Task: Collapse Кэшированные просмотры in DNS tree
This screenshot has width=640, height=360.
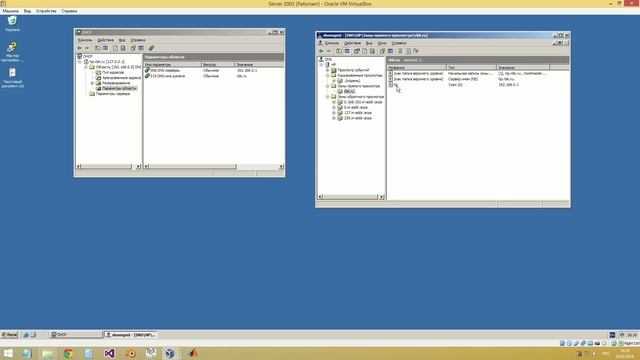Action: click(x=327, y=75)
